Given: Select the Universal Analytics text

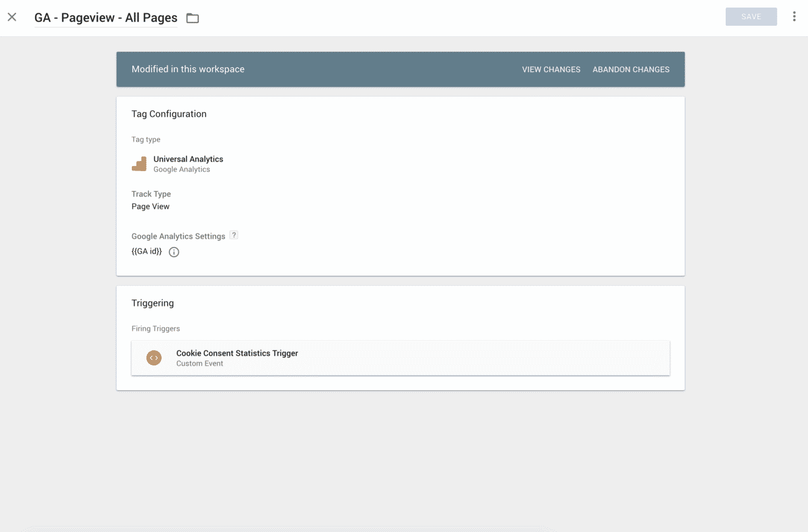Looking at the screenshot, I should pyautogui.click(x=188, y=159).
